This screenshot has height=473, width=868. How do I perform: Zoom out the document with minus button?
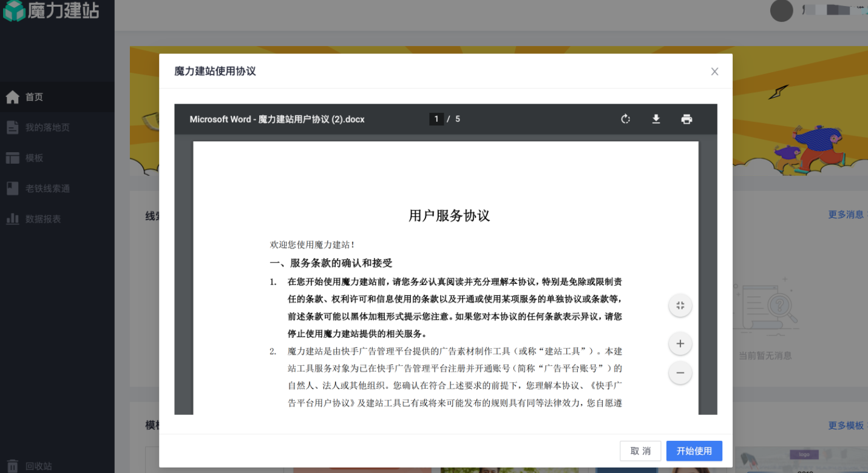pos(680,372)
